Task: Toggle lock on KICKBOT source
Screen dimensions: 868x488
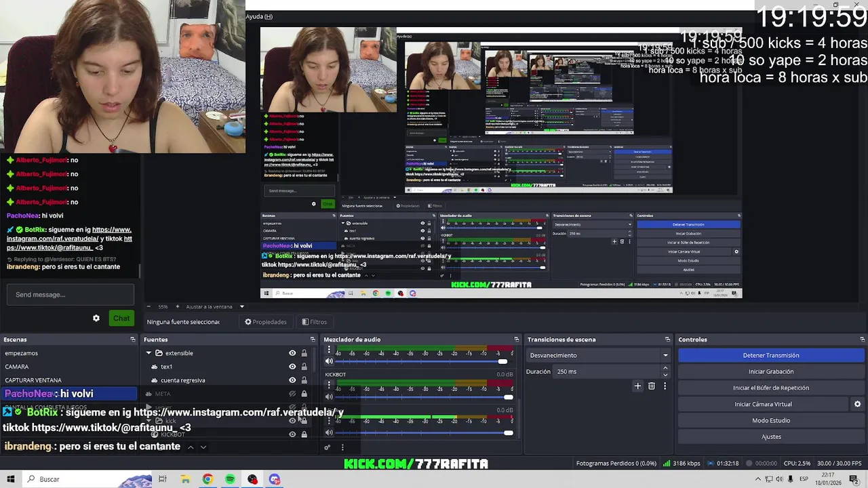Action: click(304, 434)
